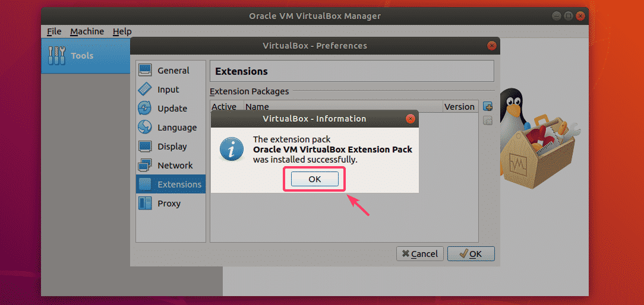Click the Version column header

pyautogui.click(x=459, y=107)
